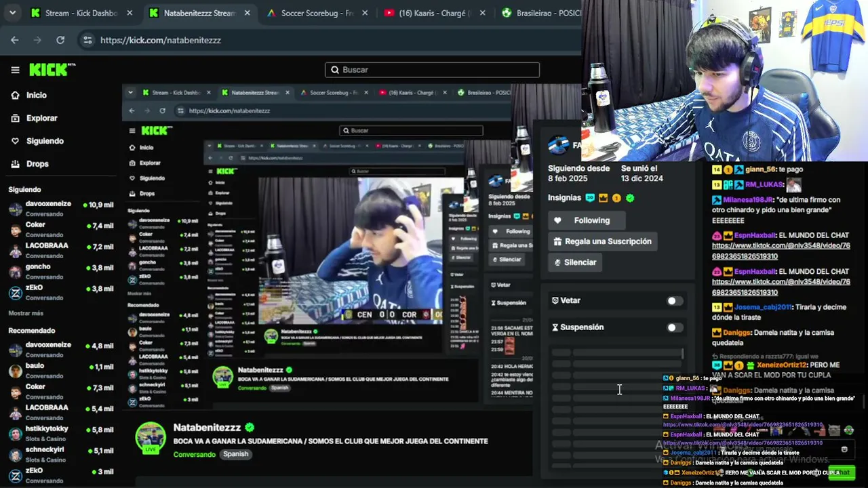Image resolution: width=868 pixels, height=488 pixels.
Task: Click the Spanish language tag
Action: (x=236, y=454)
